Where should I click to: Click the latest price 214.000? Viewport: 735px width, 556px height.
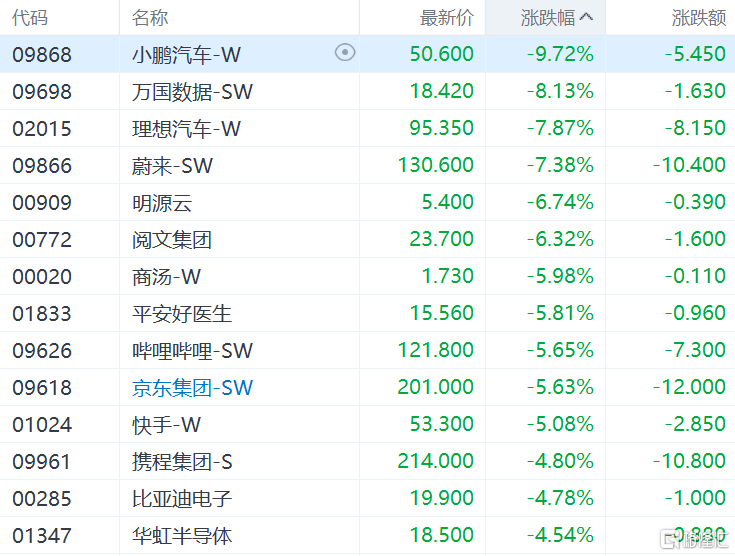[x=436, y=461]
